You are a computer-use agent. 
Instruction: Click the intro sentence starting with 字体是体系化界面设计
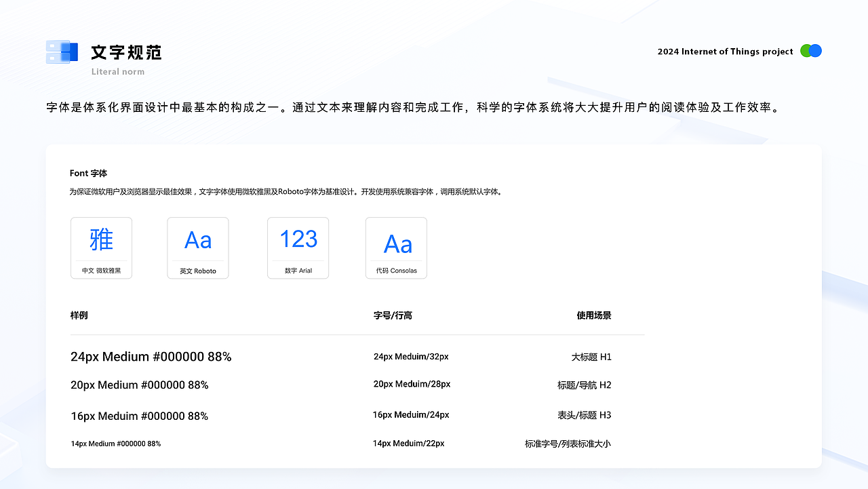pos(412,107)
